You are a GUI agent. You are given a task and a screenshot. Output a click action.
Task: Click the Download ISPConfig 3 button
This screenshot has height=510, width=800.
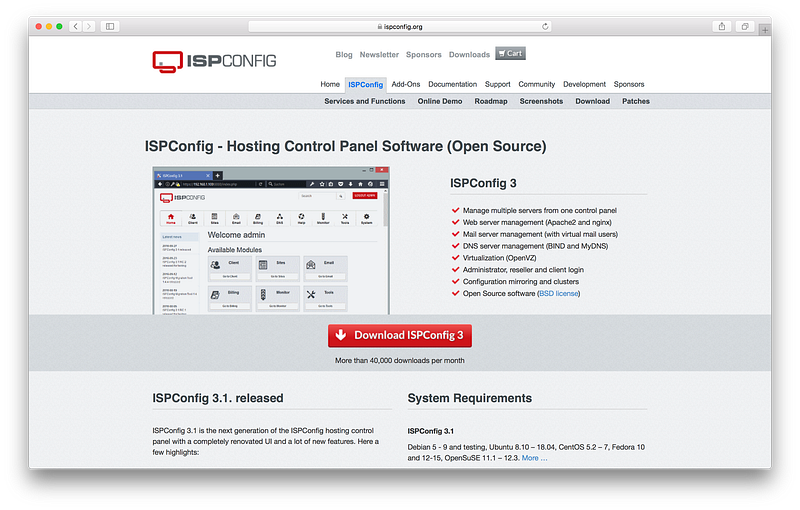400,336
